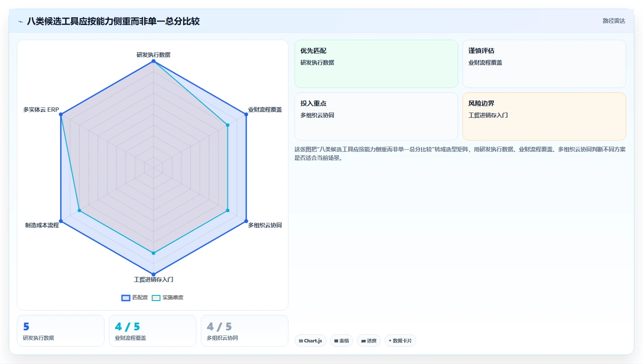Click 多组织云协同 text inside the 投入重点 card
This screenshot has height=364, width=643.
tap(317, 115)
